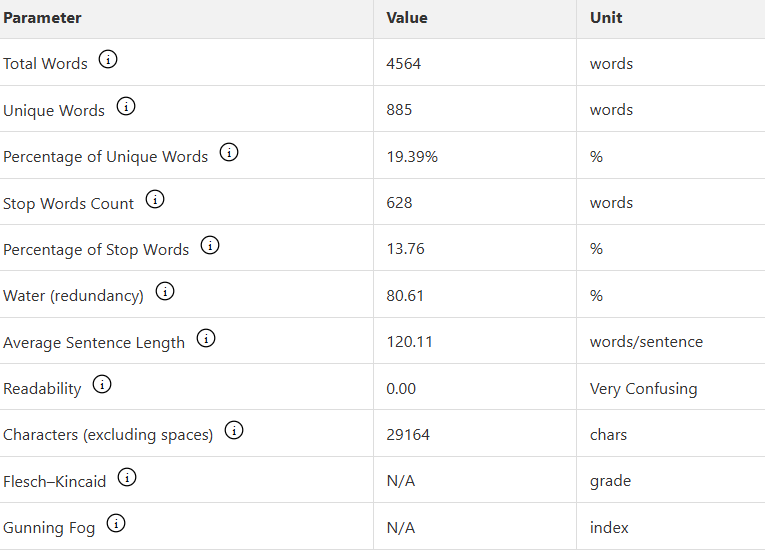The image size is (765, 560).
Task: Click the words unit in Unique Words row
Action: point(611,110)
